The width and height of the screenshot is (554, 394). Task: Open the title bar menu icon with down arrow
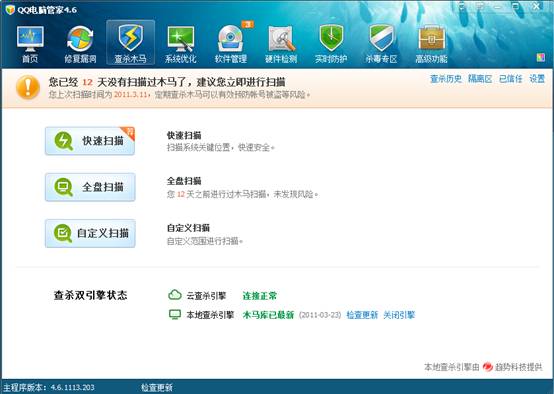click(x=461, y=7)
